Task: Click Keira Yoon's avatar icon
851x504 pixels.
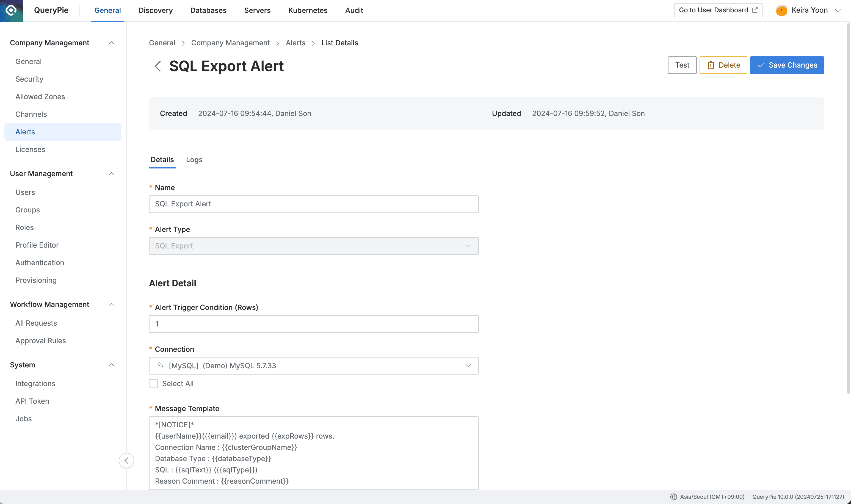Action: [x=781, y=10]
